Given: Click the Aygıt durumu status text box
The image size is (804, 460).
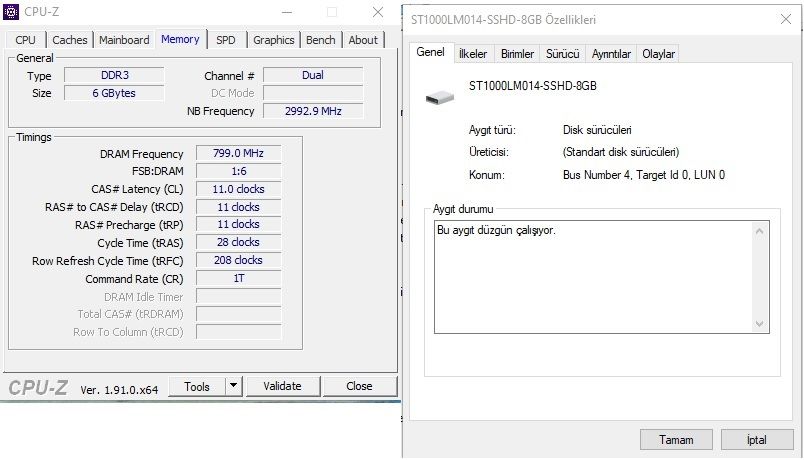Looking at the screenshot, I should click(x=601, y=277).
